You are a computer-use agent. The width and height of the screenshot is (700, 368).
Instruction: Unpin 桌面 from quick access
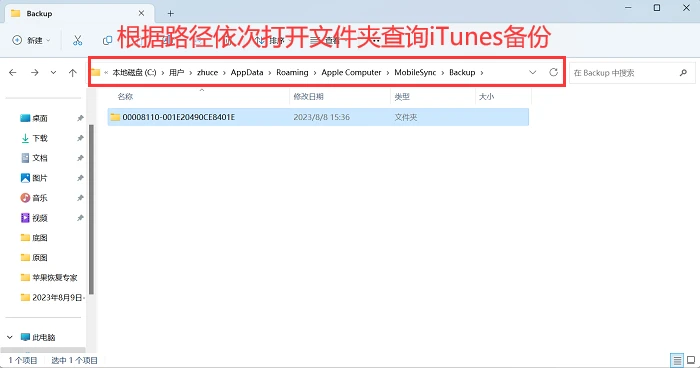click(80, 118)
